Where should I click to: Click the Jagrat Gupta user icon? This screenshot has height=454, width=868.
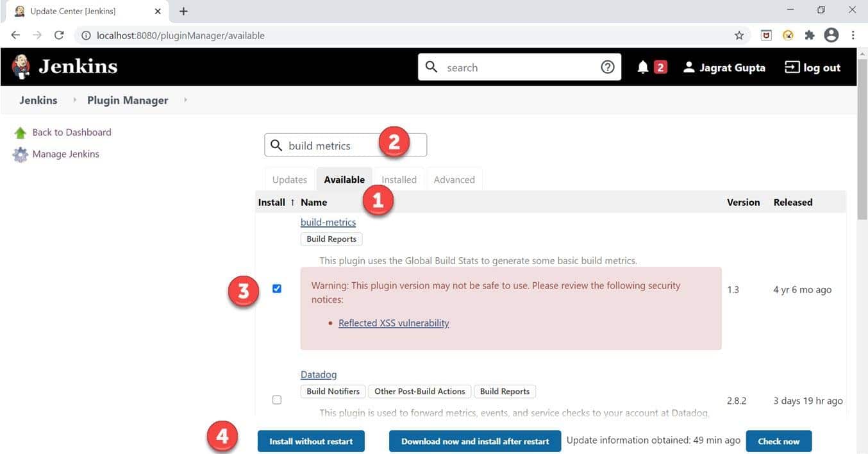[x=689, y=67]
